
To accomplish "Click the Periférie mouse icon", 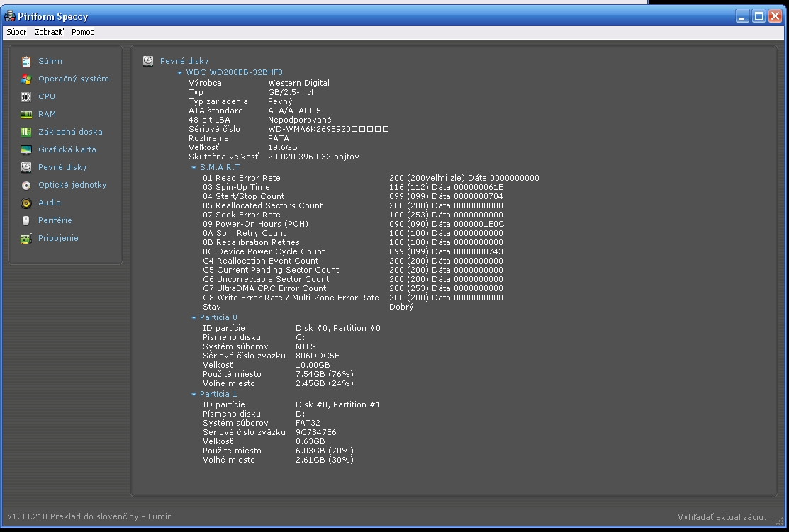I will (26, 221).
